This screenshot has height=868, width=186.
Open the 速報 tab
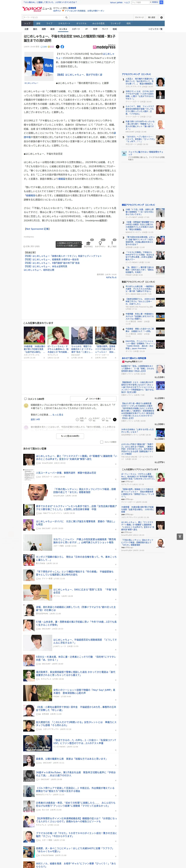pos(38,24)
